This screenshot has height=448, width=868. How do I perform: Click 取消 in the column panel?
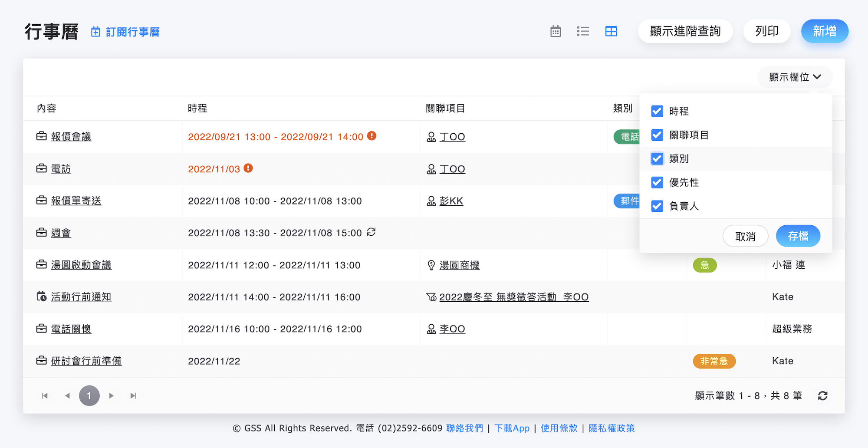745,236
